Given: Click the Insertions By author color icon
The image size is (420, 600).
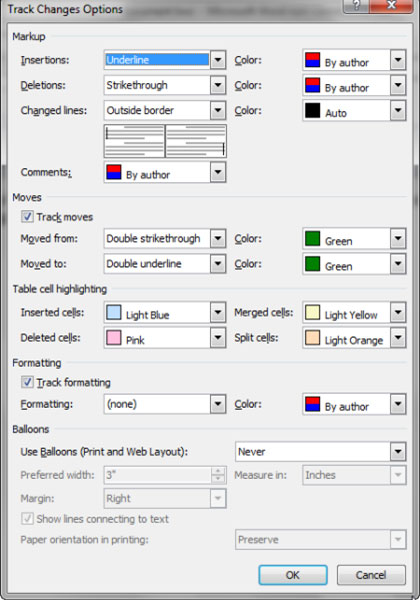Looking at the screenshot, I should coord(313,60).
